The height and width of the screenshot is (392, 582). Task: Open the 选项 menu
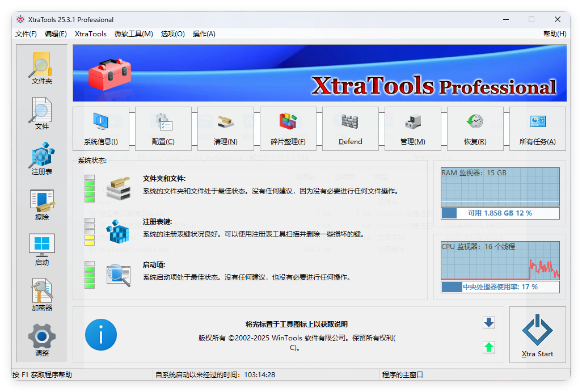[173, 33]
